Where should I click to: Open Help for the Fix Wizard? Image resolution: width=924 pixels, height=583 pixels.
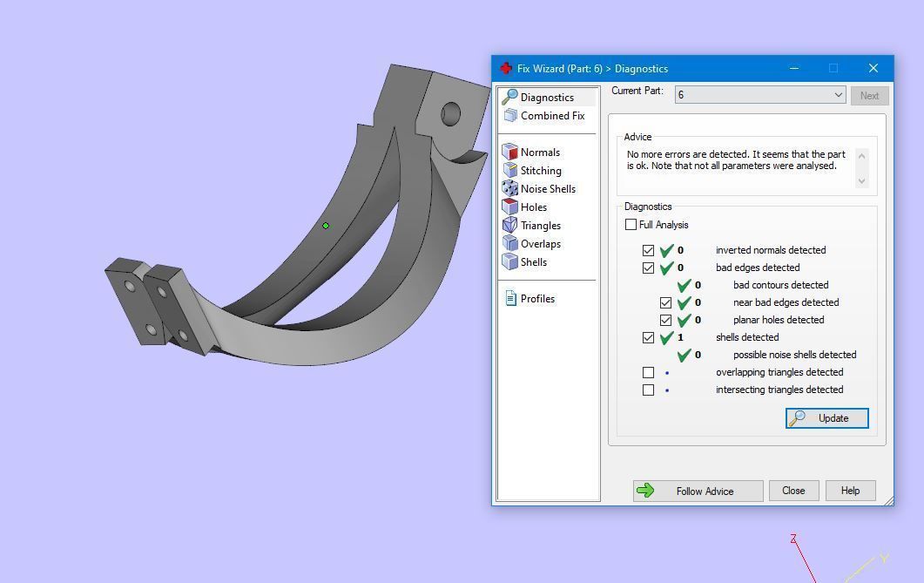coord(850,491)
